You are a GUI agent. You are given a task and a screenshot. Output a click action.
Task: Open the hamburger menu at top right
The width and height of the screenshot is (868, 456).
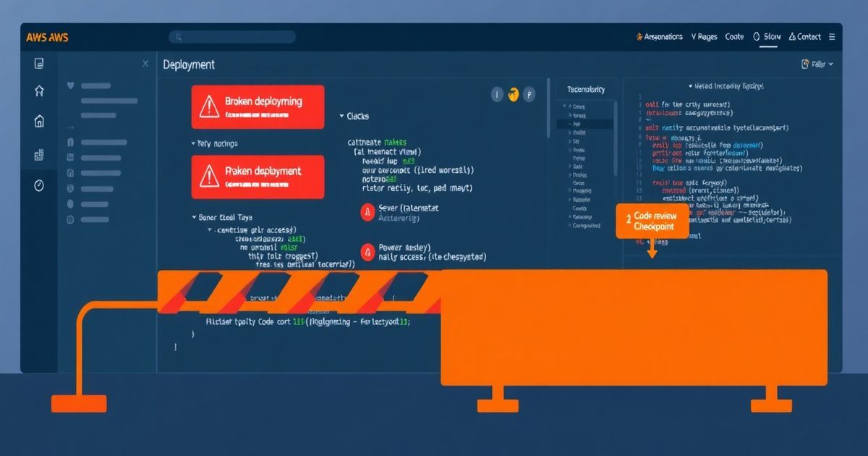[x=831, y=36]
